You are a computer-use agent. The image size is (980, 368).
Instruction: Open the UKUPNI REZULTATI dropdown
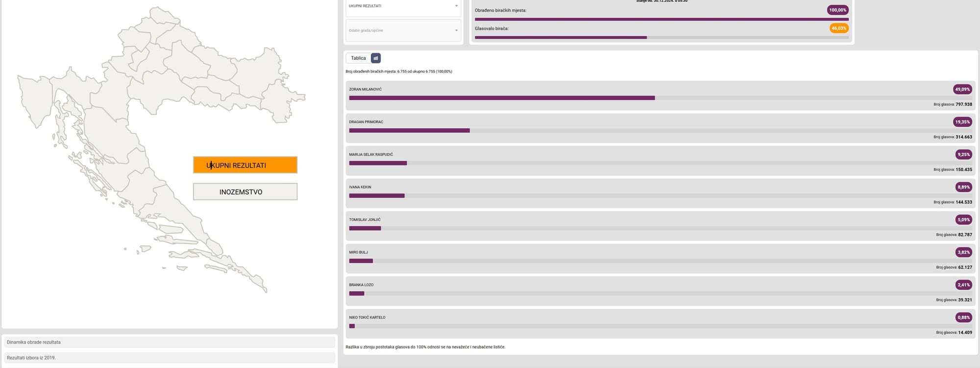(403, 6)
